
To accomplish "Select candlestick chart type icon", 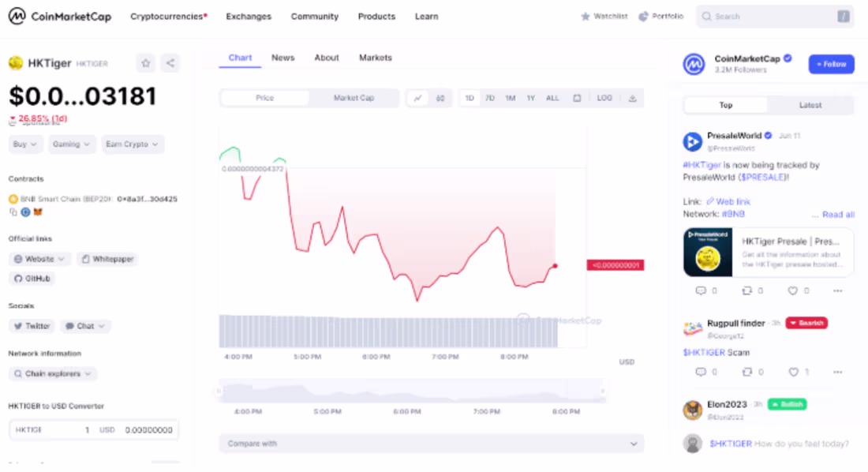I will point(440,98).
